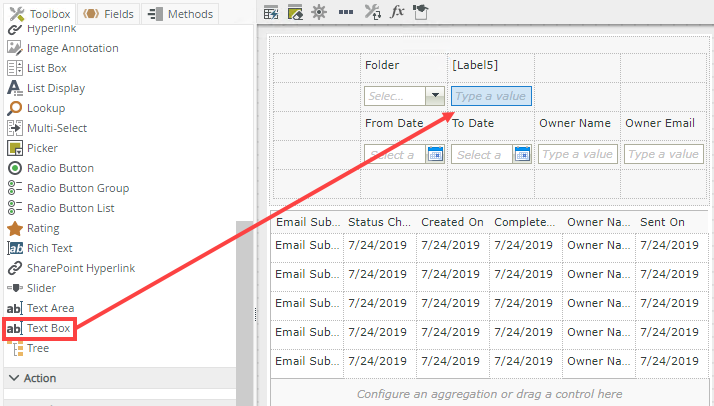Click the table with lightning bolt toolbar icon
This screenshot has width=714, height=406.
pos(271,13)
